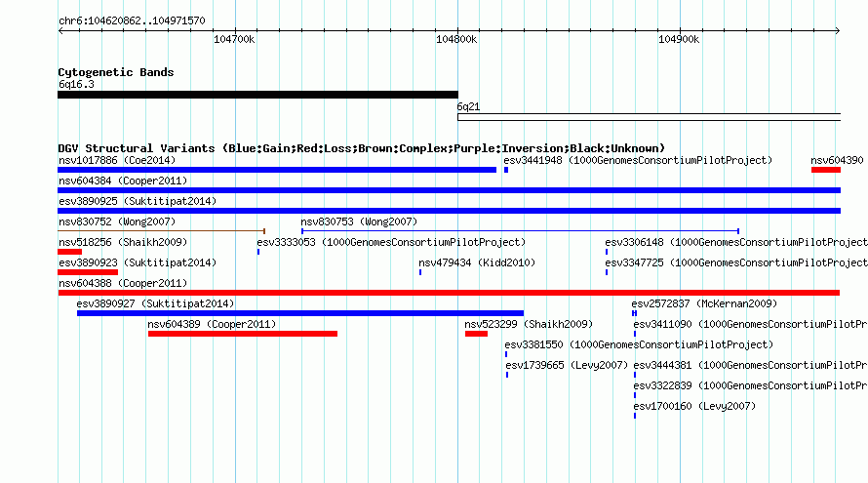The height and width of the screenshot is (483, 868).
Task: Open esv3306148 variant label
Action: 735,242
